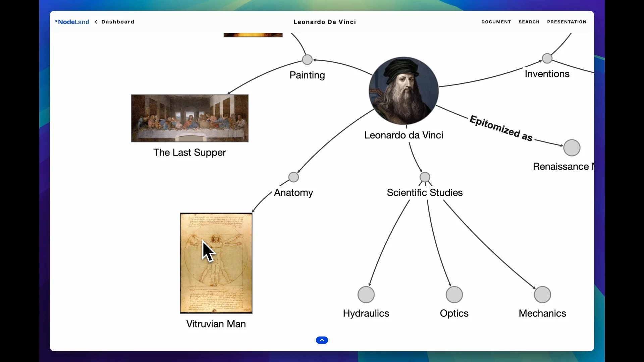Viewport: 644px width, 362px height.
Task: Click the NodeLand logo
Action: 72,22
